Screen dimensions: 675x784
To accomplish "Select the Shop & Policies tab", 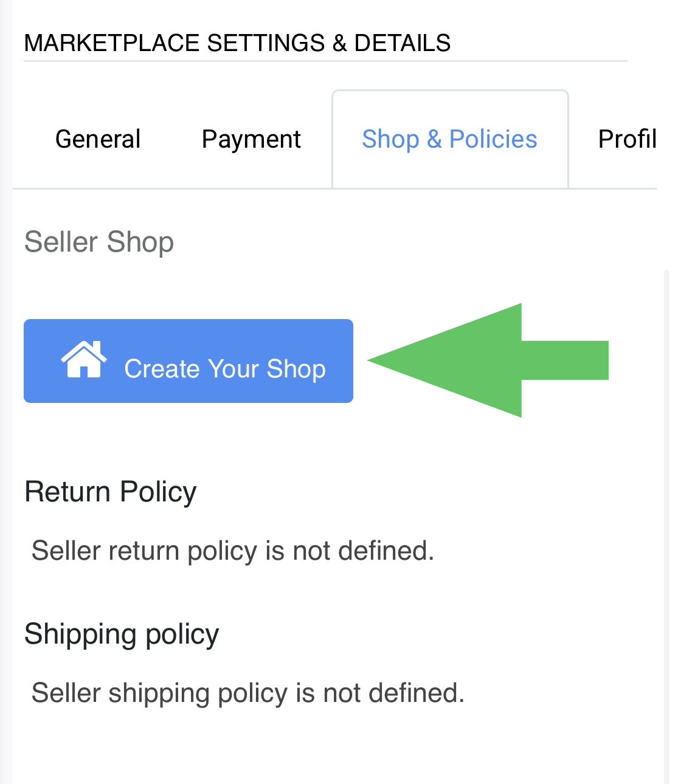I will 449,139.
